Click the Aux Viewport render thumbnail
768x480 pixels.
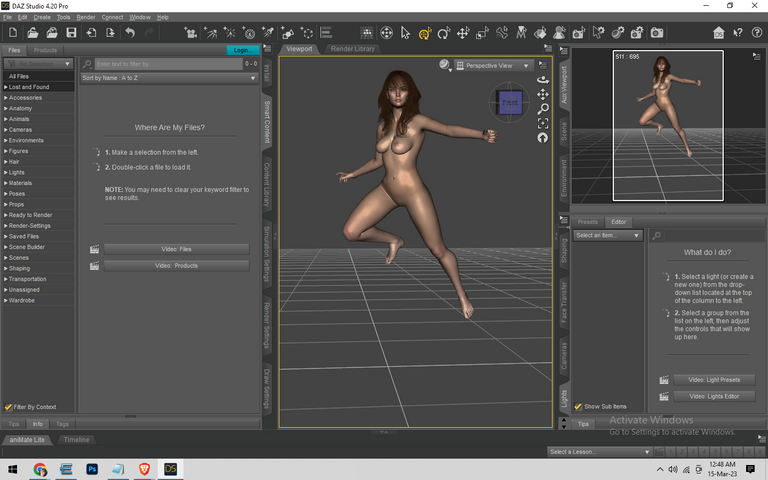tap(668, 125)
